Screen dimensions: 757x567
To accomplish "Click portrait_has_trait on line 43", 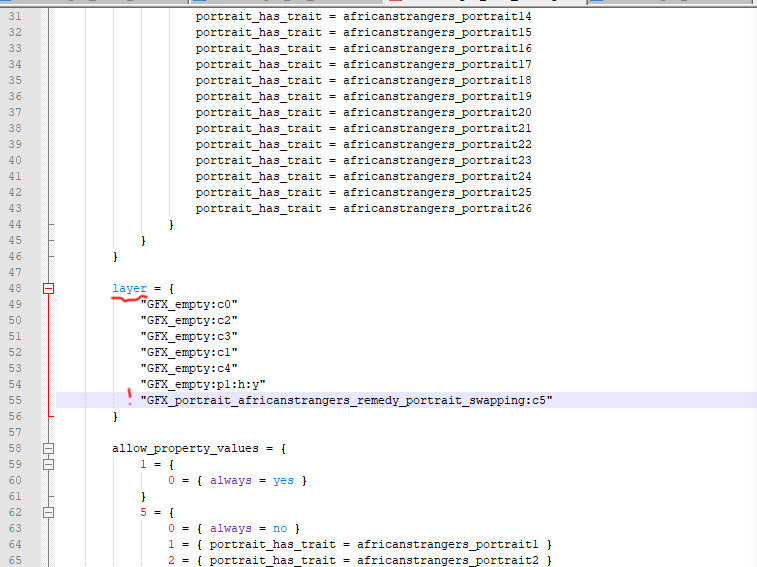I will point(258,208).
